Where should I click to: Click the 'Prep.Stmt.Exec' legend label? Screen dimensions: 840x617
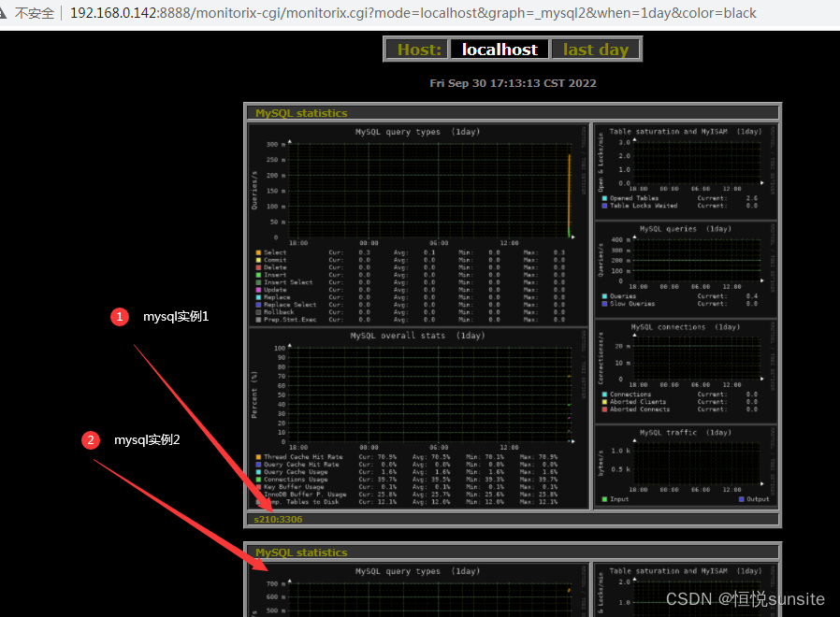pyautogui.click(x=290, y=320)
